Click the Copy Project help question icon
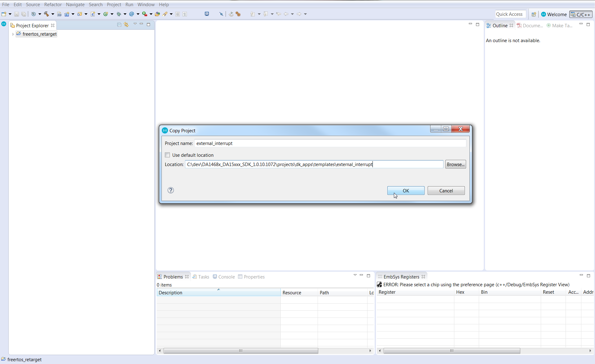 171,190
